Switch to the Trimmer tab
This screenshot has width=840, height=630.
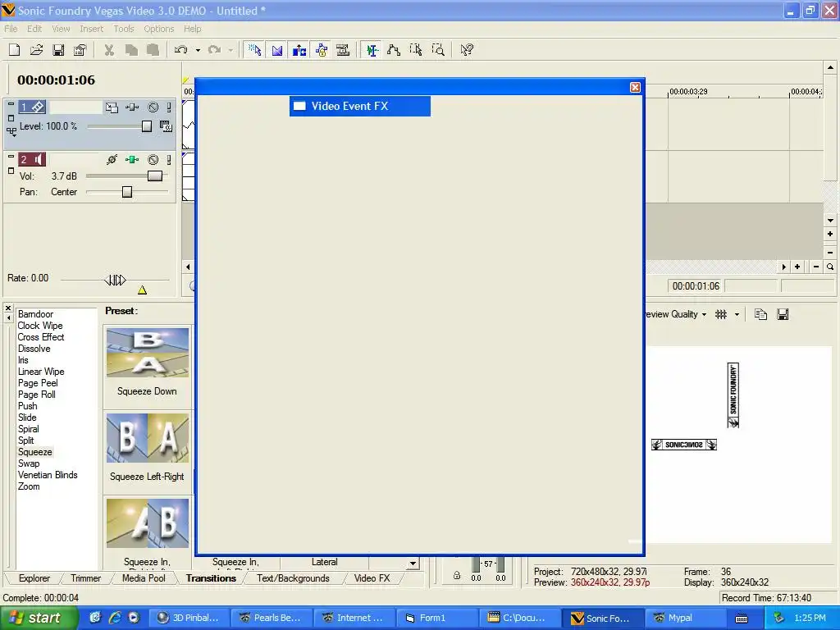tap(85, 578)
